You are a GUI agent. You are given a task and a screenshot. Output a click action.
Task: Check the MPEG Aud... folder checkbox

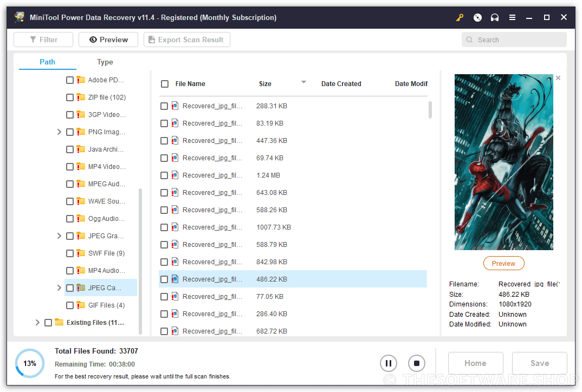coord(70,184)
